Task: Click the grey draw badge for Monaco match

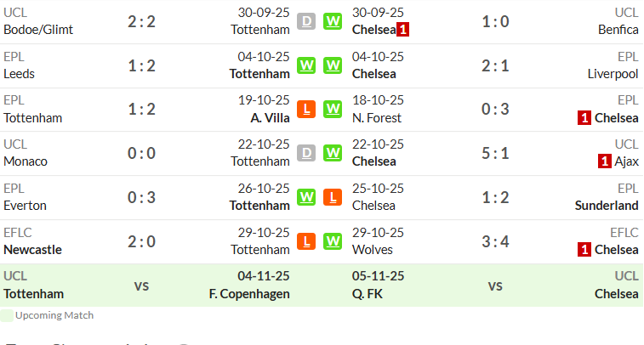Action: pyautogui.click(x=306, y=153)
